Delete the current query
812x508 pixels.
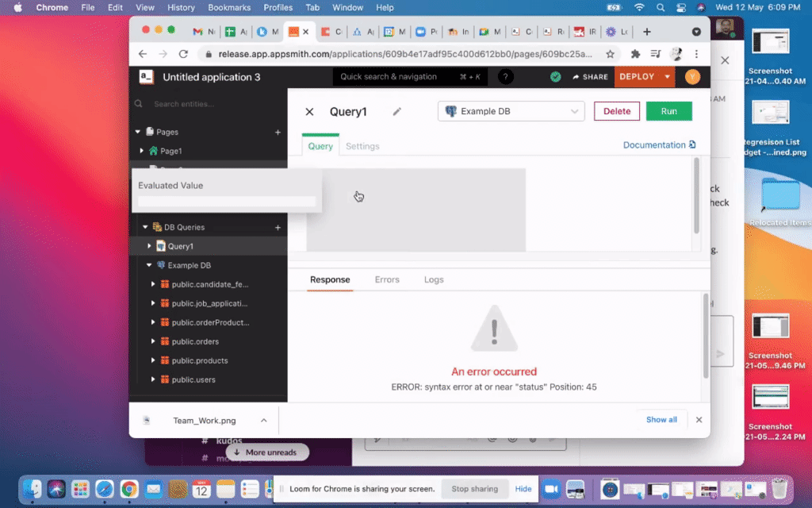click(616, 111)
